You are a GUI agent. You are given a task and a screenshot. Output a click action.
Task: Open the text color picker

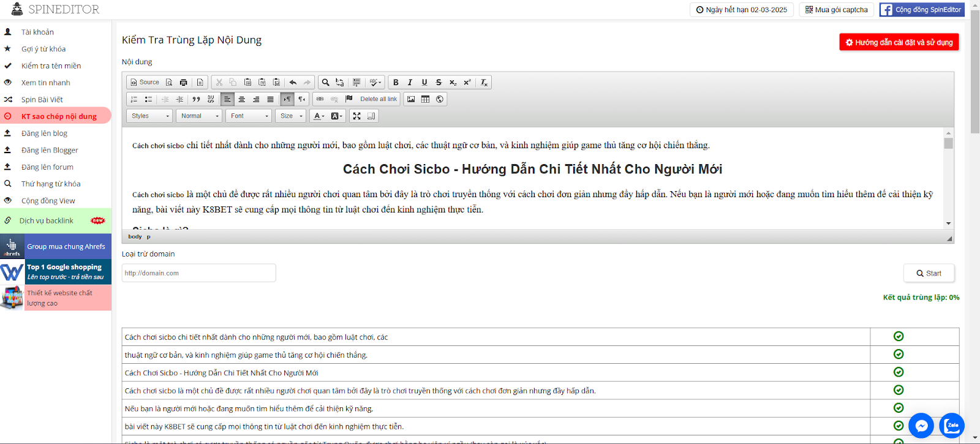coord(319,116)
